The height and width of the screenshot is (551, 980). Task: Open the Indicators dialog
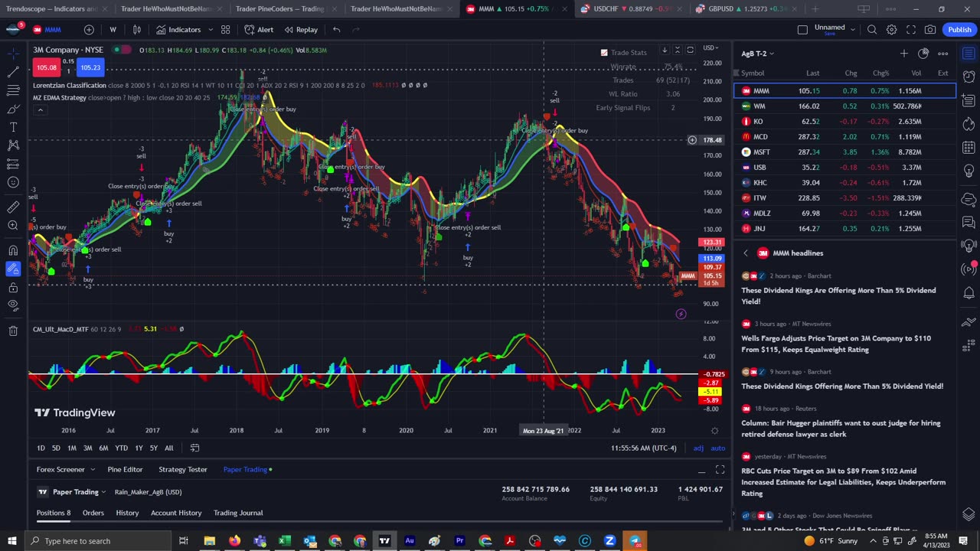click(x=178, y=30)
